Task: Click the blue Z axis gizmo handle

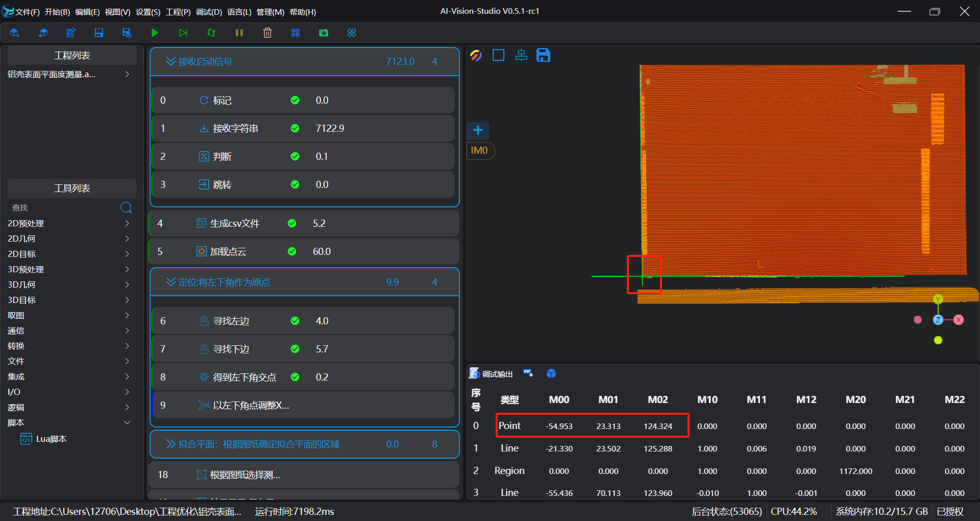Action: [938, 320]
